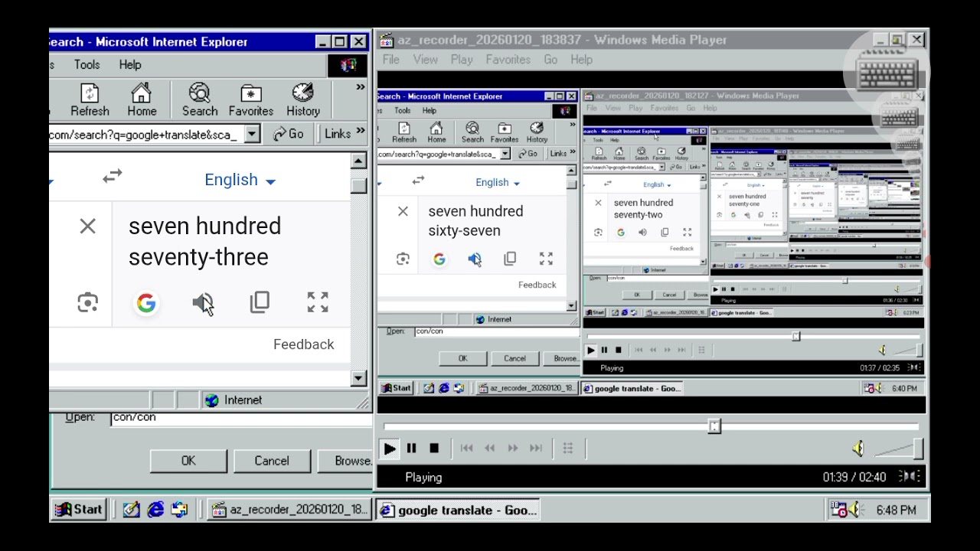980x551 pixels.
Task: Switch to google translate button on bottom taskbar
Action: click(458, 510)
